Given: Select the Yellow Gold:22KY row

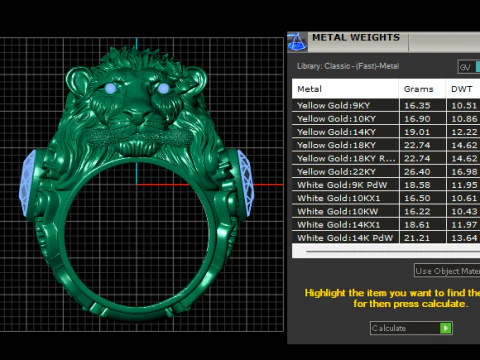Looking at the screenshot, I should coord(386,172).
